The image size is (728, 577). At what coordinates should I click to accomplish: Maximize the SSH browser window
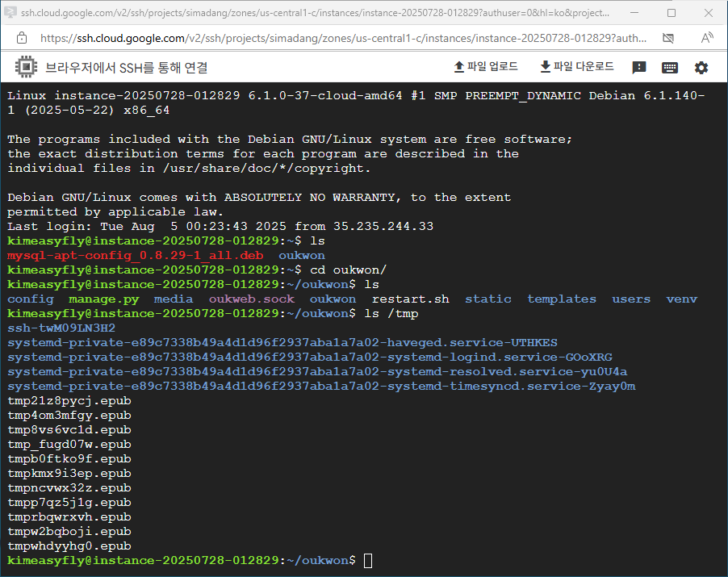pyautogui.click(x=672, y=13)
